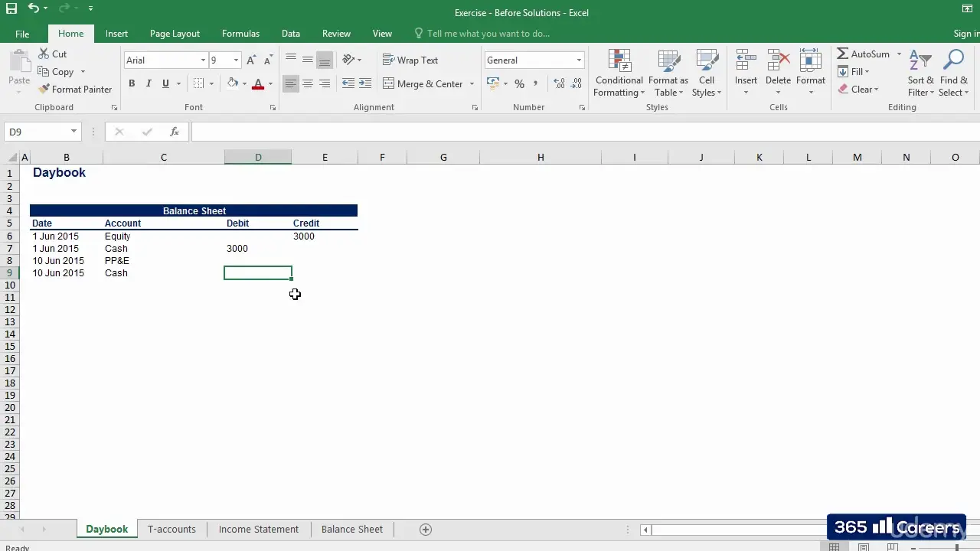
Task: Click the Accounting Number Format icon
Action: [x=493, y=83]
